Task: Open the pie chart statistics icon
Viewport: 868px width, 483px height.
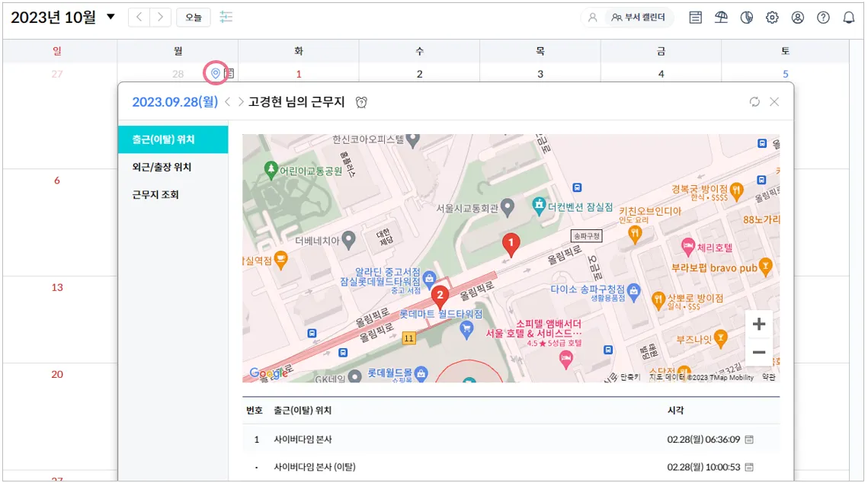Action: point(747,18)
